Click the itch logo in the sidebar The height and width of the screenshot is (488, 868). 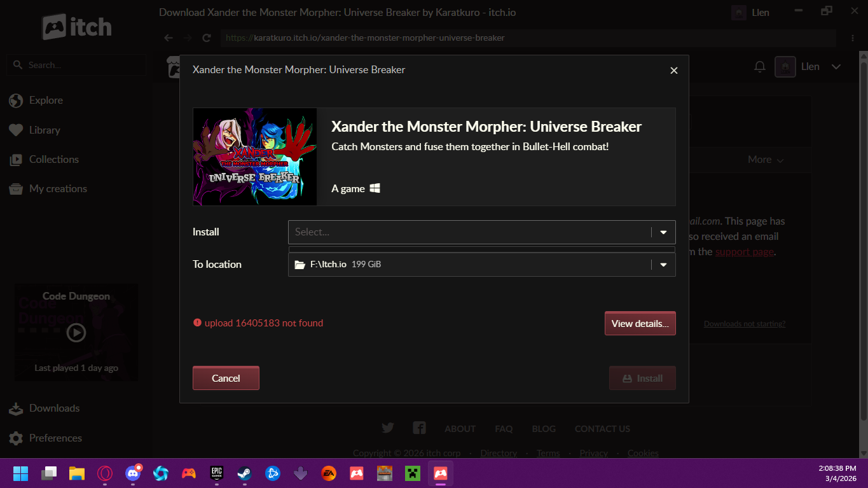point(77,27)
